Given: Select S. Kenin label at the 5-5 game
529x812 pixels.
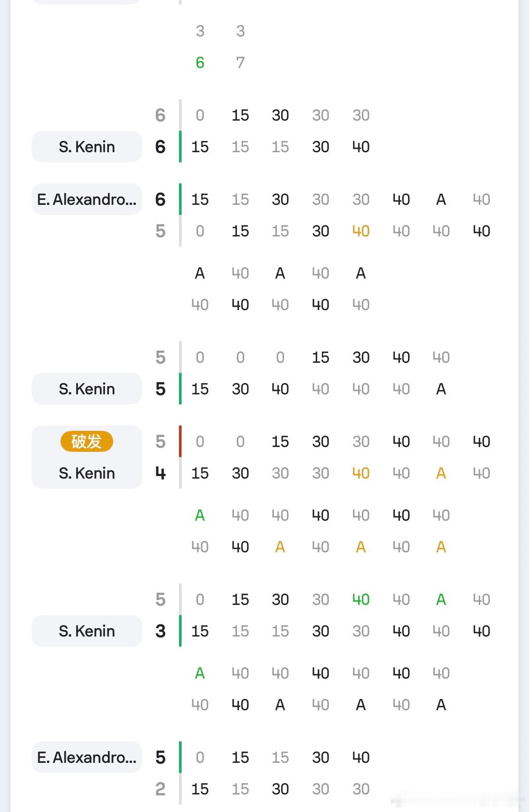Looking at the screenshot, I should tap(87, 389).
